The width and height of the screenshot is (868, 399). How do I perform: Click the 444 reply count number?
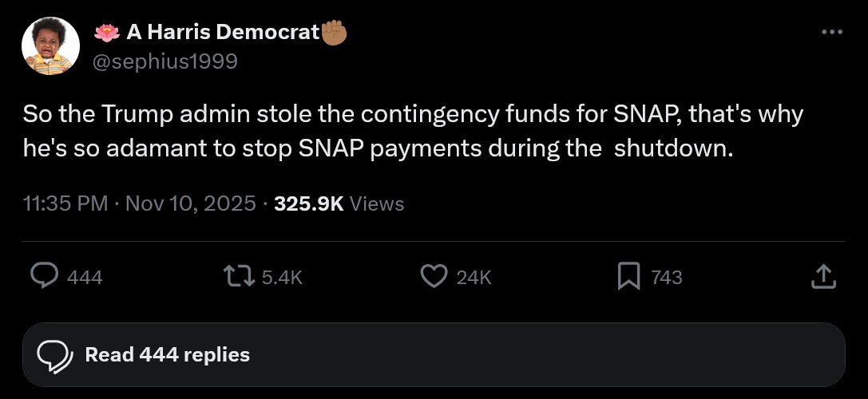(85, 277)
